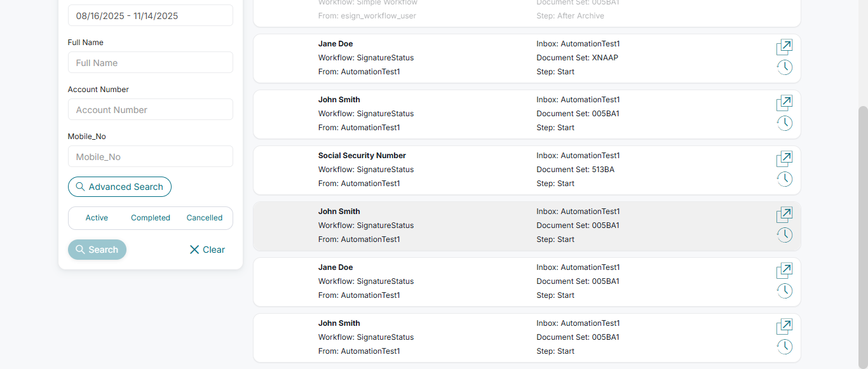Image resolution: width=868 pixels, height=369 pixels.
Task: Toggle the Cancelled status filter
Action: 204,218
